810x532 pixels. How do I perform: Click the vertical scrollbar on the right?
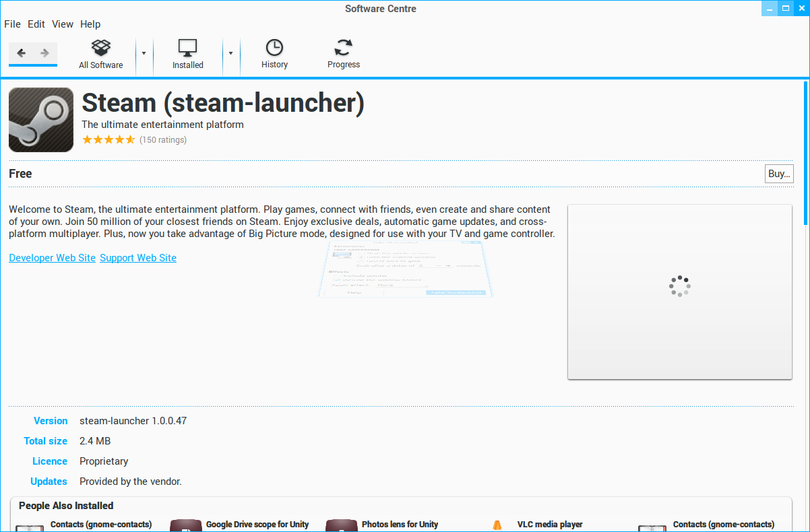805,153
